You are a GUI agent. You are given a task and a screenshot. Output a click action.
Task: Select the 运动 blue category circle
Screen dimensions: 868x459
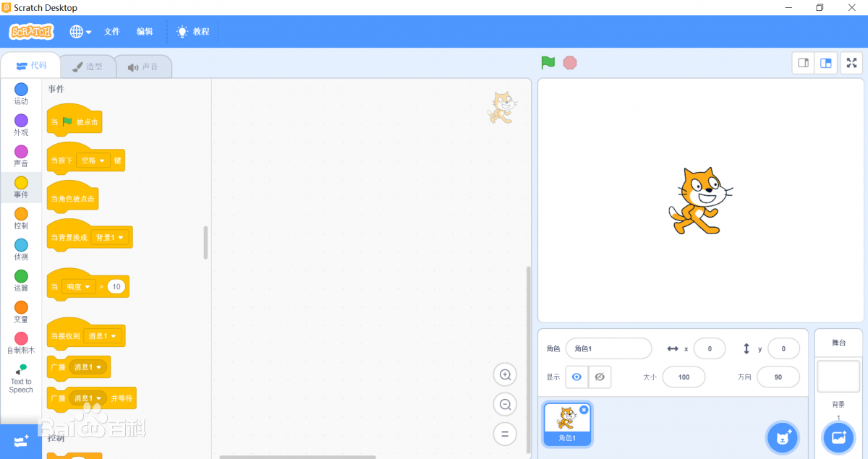[x=21, y=89]
